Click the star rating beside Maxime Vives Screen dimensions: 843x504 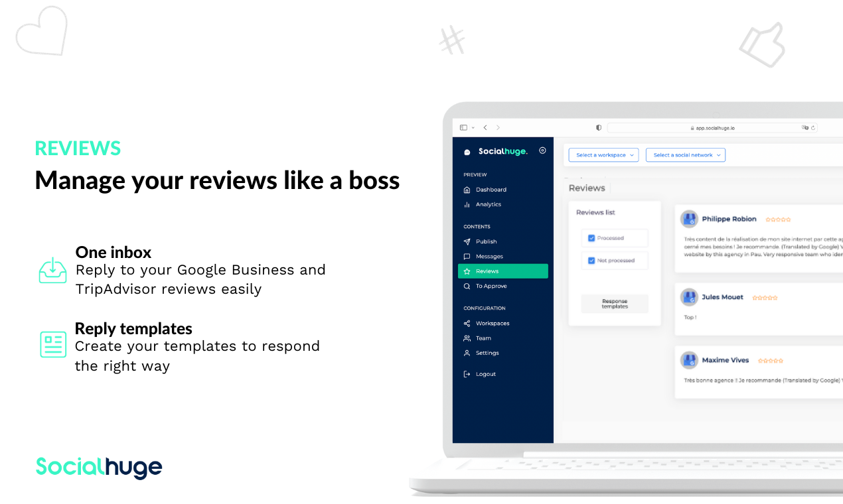click(x=771, y=361)
